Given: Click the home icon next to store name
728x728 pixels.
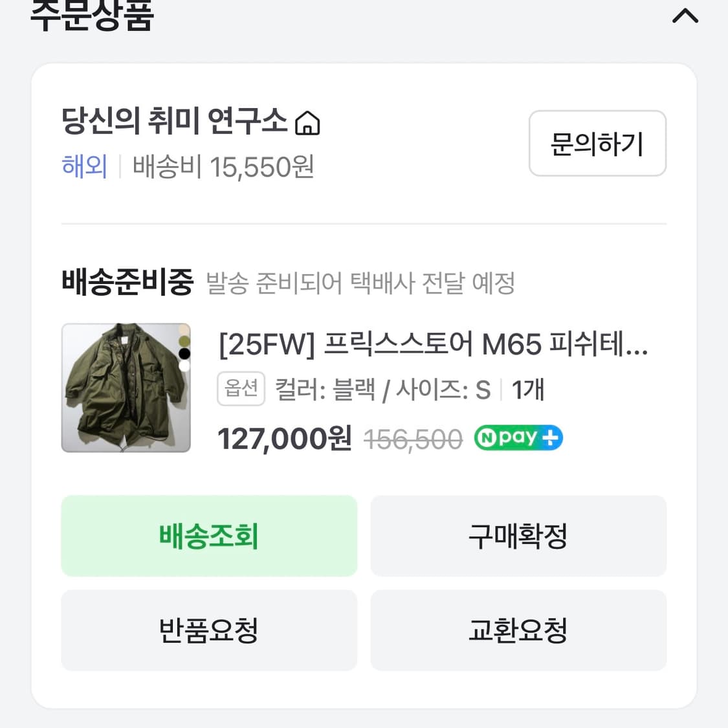Looking at the screenshot, I should point(309,123).
